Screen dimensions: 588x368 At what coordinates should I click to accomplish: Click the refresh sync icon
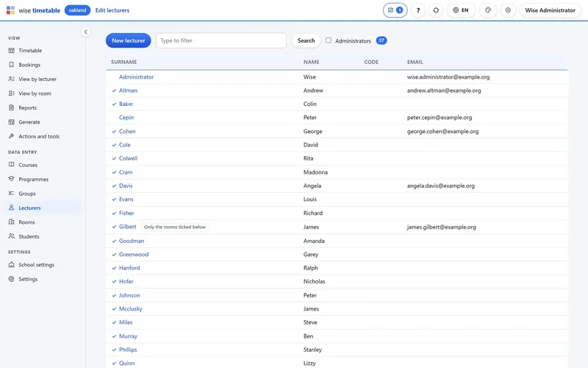(x=436, y=10)
